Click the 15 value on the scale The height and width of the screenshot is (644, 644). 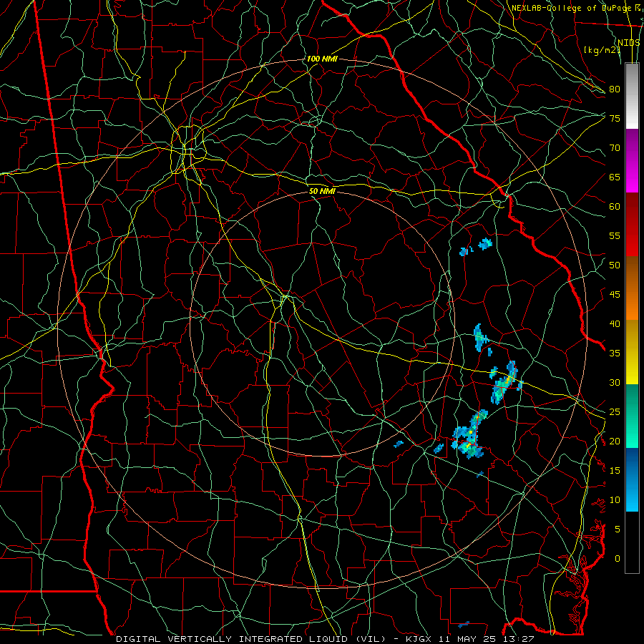[x=615, y=471]
